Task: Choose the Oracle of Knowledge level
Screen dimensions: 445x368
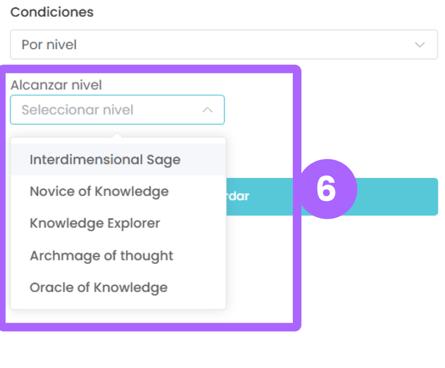Action: (98, 287)
